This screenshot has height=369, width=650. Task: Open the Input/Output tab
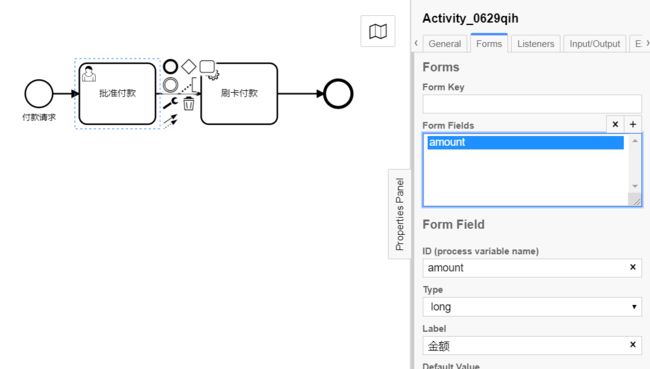[x=594, y=44]
